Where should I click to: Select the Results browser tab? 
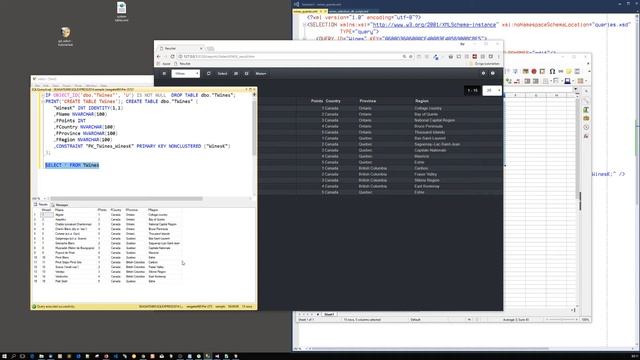click(x=181, y=48)
